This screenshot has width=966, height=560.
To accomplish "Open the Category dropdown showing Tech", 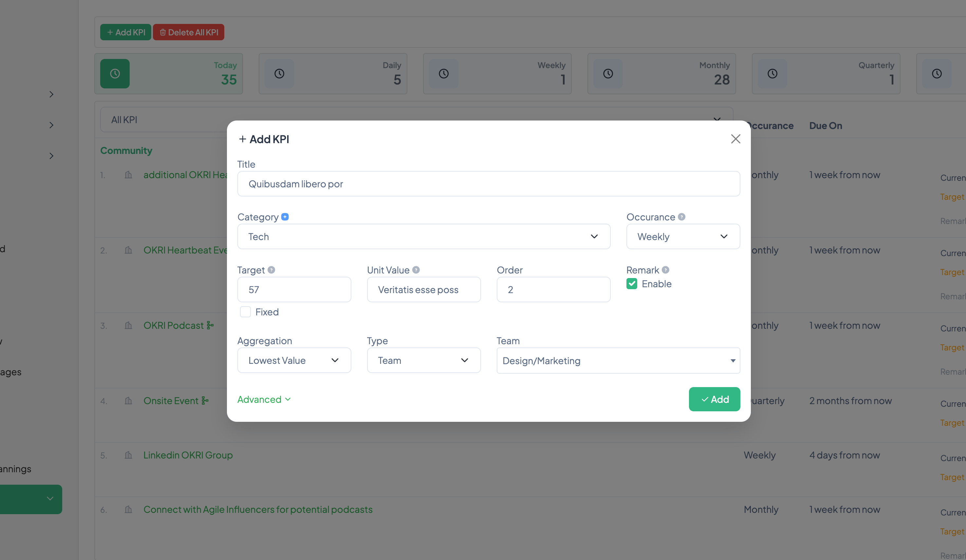I will [424, 236].
